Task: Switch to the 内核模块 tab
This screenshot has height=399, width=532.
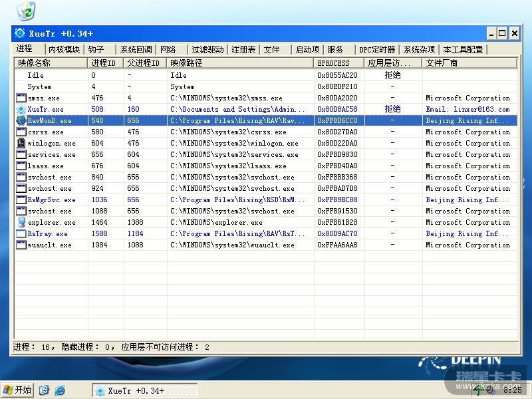Action: [x=64, y=49]
